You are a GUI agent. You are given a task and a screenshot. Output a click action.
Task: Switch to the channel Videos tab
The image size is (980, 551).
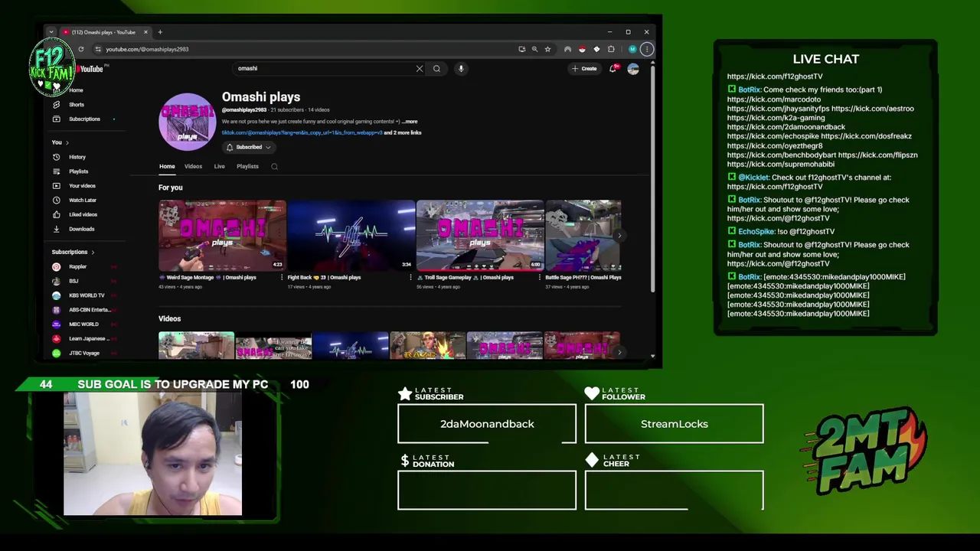click(193, 166)
